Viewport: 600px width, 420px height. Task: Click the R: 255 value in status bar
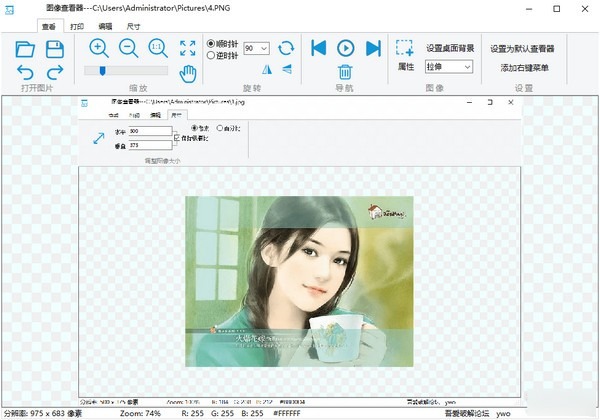[192, 413]
